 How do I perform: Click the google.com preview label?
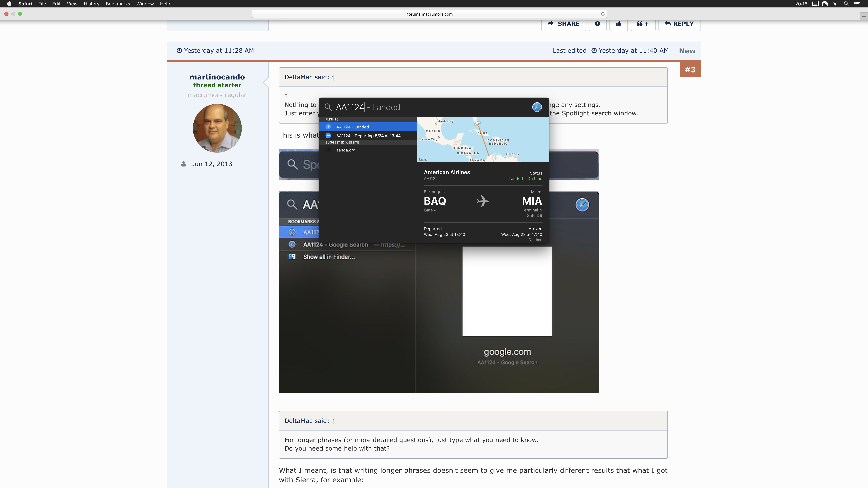(507, 352)
